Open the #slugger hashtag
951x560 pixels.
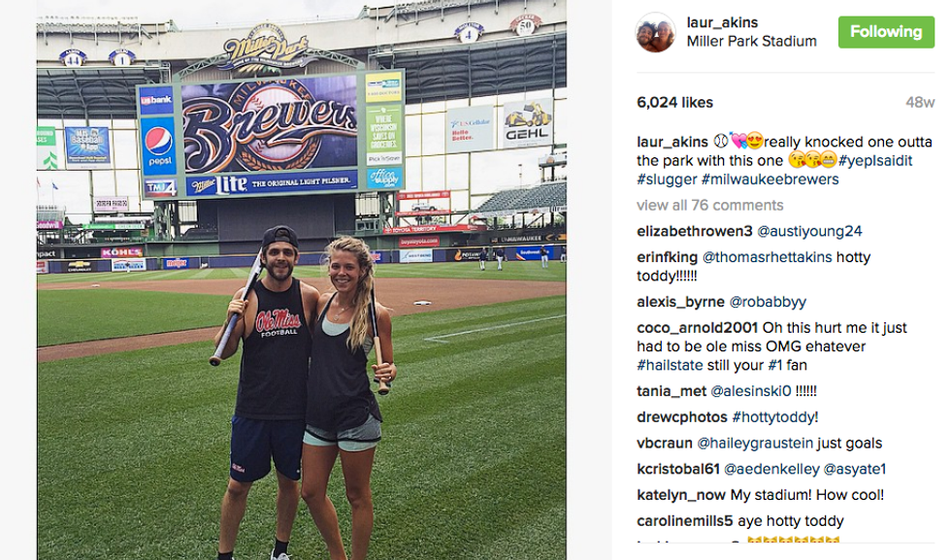click(667, 179)
